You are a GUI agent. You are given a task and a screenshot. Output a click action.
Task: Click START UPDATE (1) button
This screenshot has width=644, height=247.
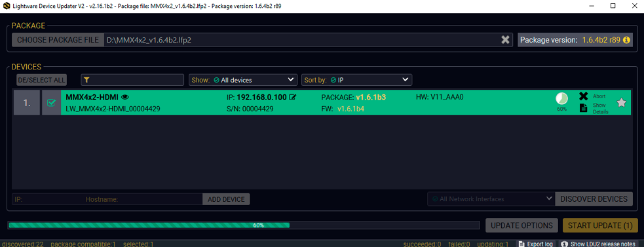click(600, 225)
